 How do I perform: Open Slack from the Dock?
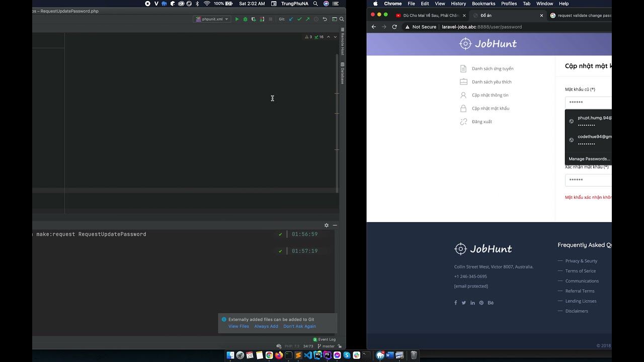pyautogui.click(x=357, y=355)
